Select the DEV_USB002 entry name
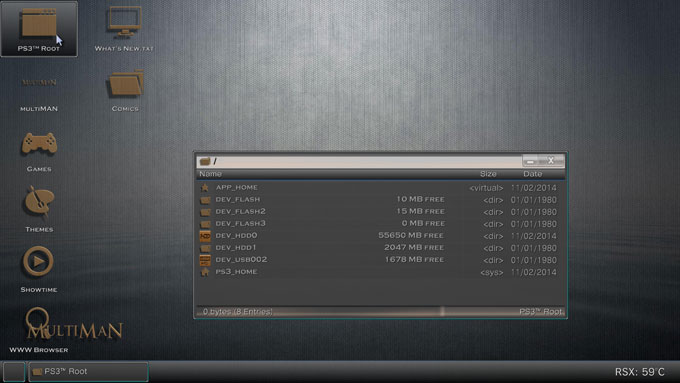Screen dimensions: 680x383 [242, 260]
